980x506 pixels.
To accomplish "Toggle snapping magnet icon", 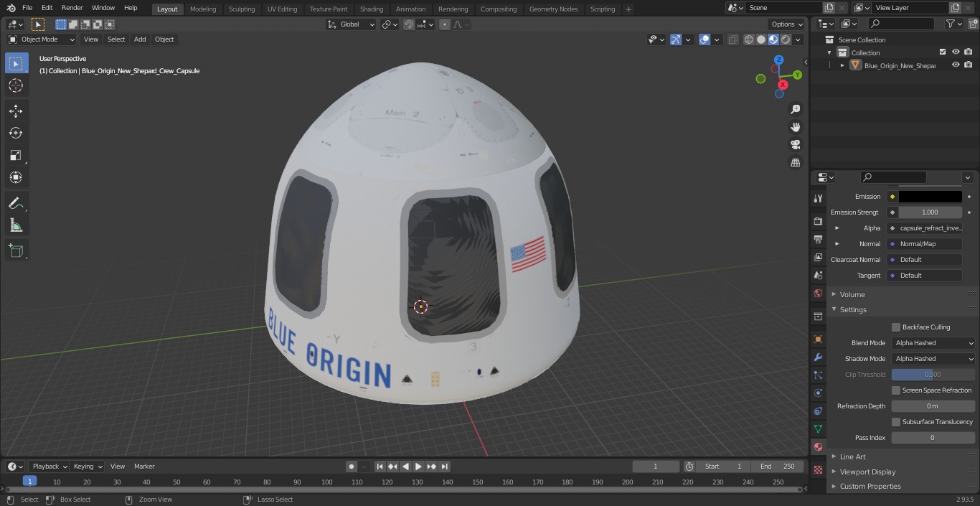I will [408, 24].
